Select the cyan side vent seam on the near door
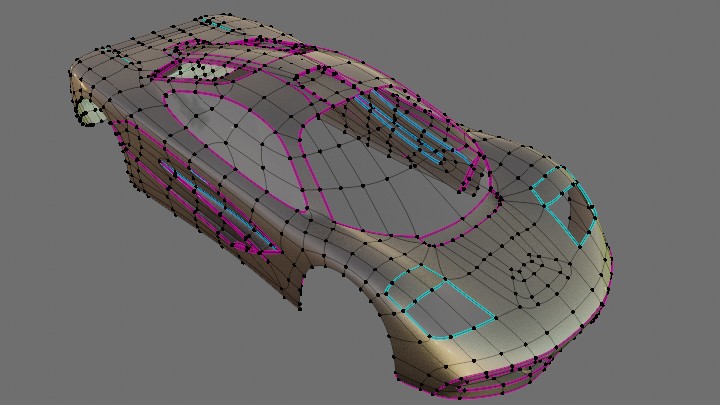The height and width of the screenshot is (405, 720). (218, 207)
